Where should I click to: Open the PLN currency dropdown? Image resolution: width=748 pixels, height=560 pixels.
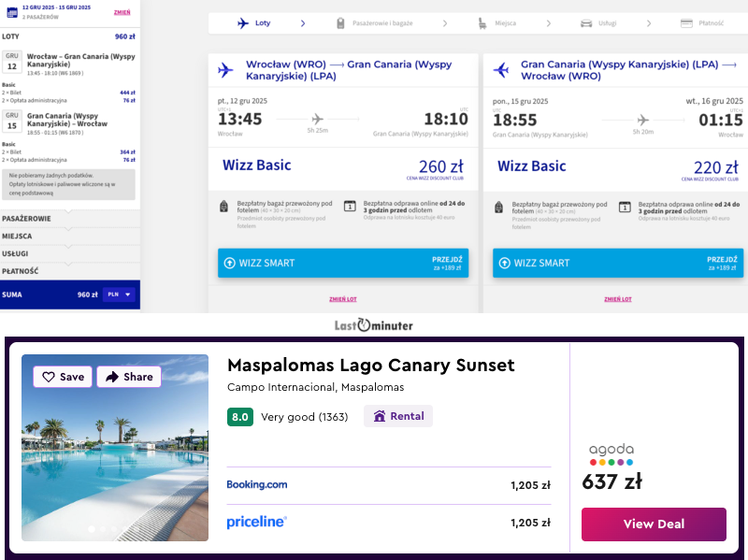pos(119,294)
